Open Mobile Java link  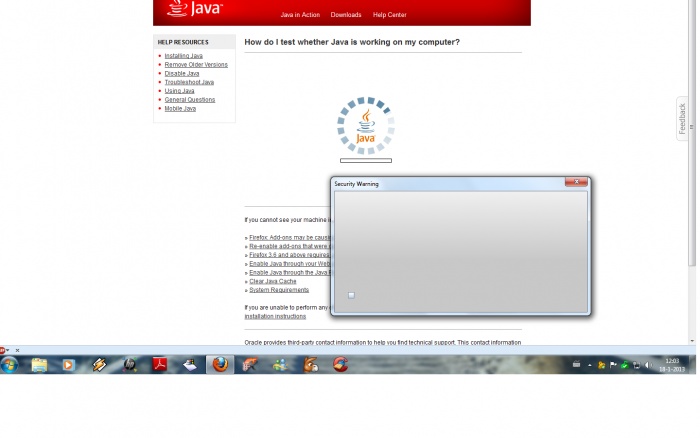point(180,108)
